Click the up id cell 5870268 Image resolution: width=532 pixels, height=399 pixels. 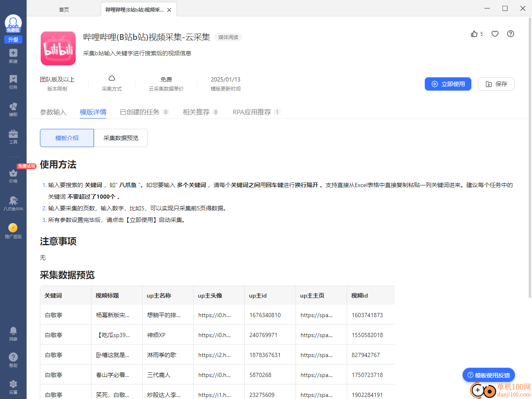tap(270, 375)
